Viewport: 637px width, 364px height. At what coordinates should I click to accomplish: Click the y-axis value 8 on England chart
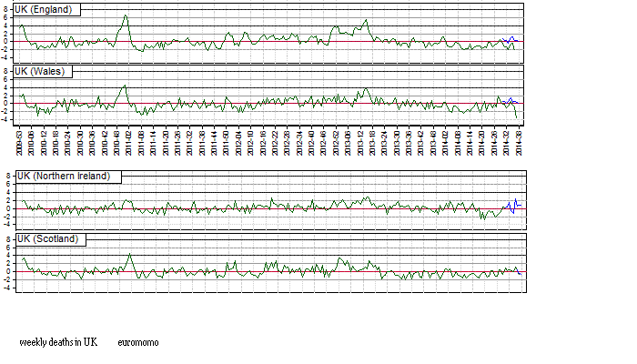click(x=7, y=7)
